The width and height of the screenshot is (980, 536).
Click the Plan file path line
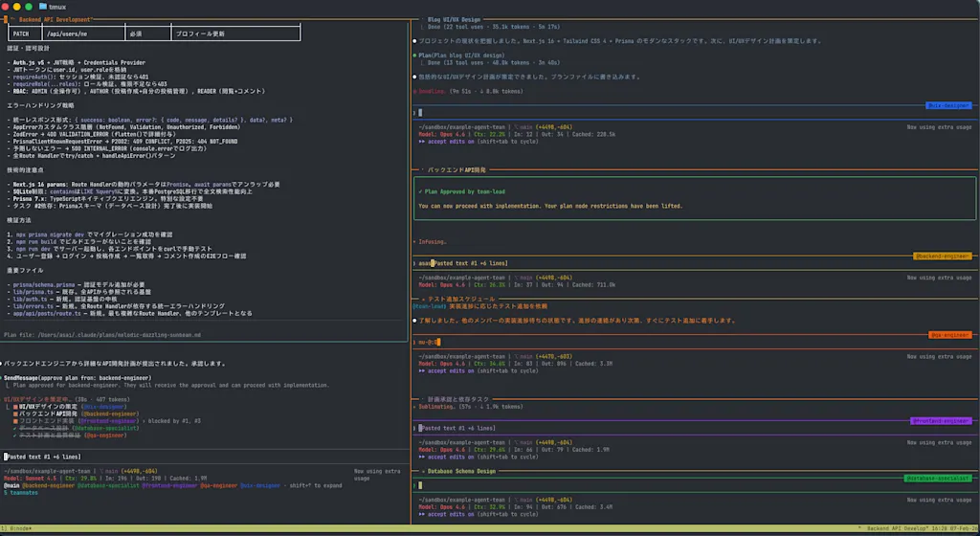[x=102, y=335]
